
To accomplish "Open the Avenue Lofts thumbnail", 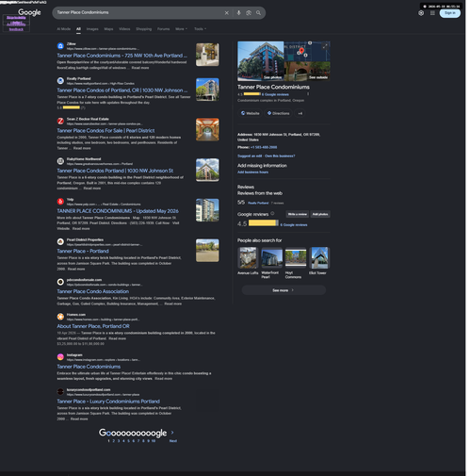I will (248, 257).
